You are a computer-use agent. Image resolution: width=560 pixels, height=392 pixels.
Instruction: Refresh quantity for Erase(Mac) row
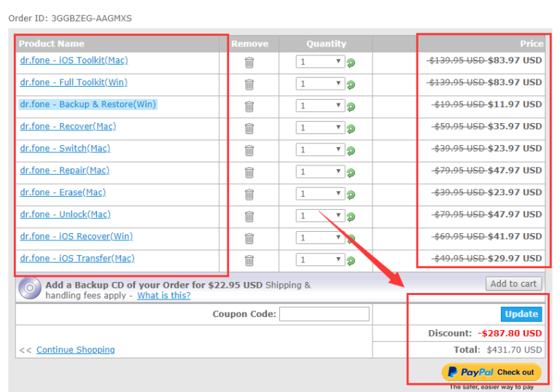(x=351, y=195)
